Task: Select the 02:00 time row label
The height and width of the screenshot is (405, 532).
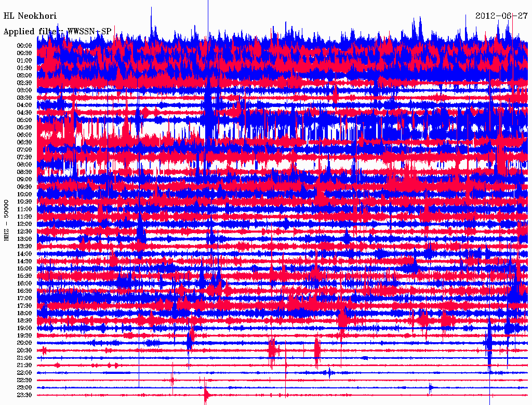Action: (x=24, y=76)
